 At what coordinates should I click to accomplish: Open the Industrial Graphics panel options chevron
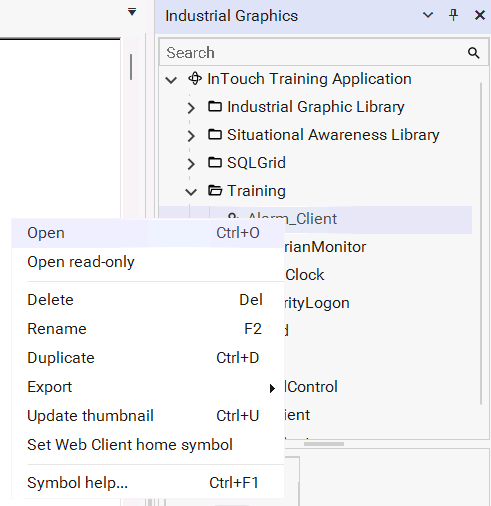428,15
